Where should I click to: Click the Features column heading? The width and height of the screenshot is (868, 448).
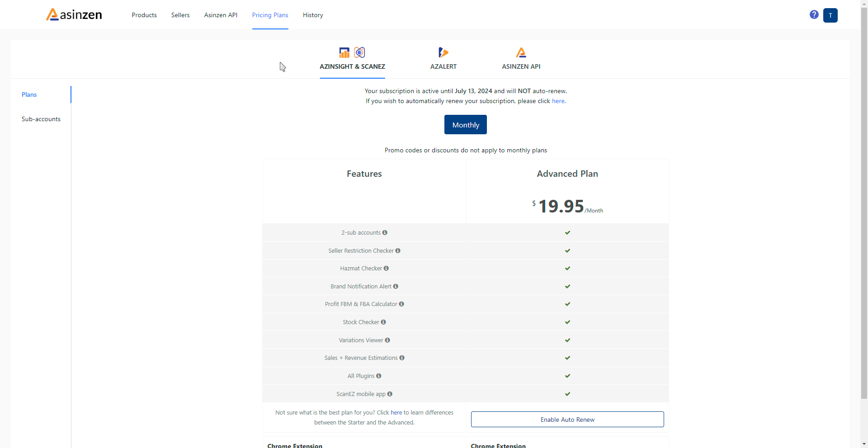pos(364,174)
